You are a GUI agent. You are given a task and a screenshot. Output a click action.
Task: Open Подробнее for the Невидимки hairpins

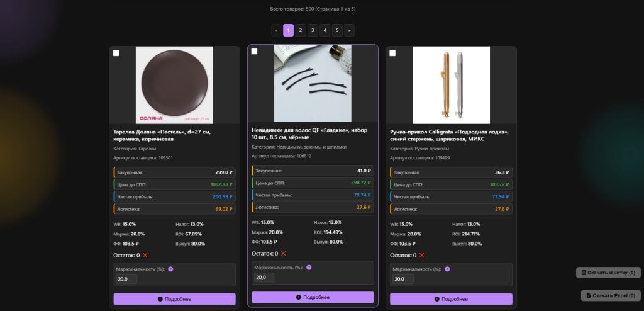tap(313, 297)
